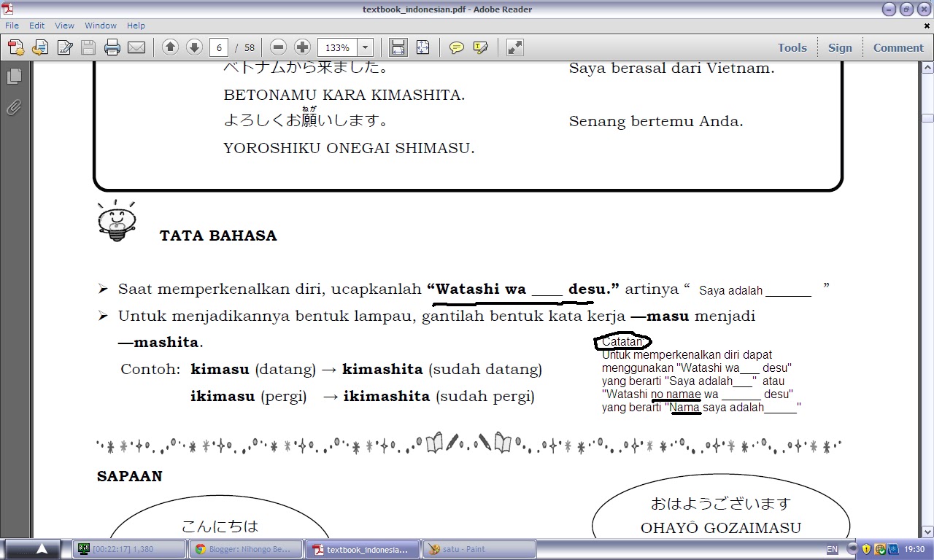Open the Comment pane
Screen dimensions: 934x560
point(898,47)
